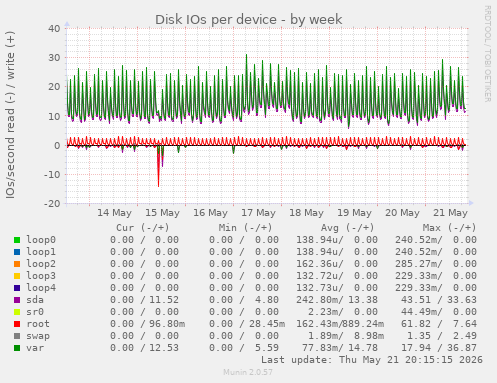
Task: Click the y-axis value '30'
Action: [54, 58]
